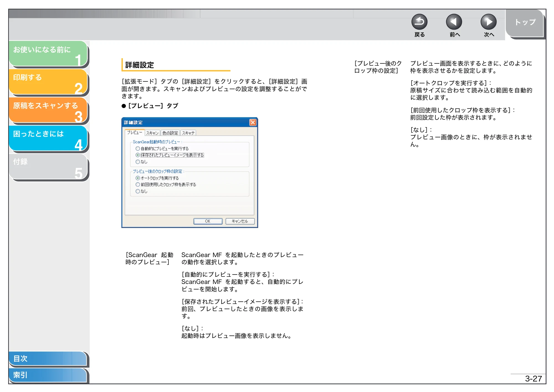
Task: Switch to the スキャナ tab
Action: [188, 133]
